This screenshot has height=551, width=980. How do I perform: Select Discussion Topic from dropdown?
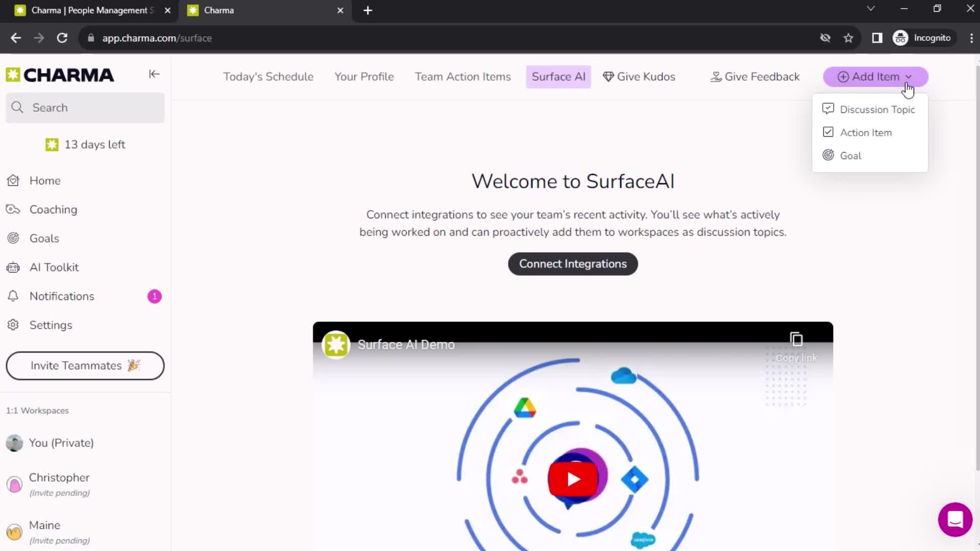tap(878, 109)
